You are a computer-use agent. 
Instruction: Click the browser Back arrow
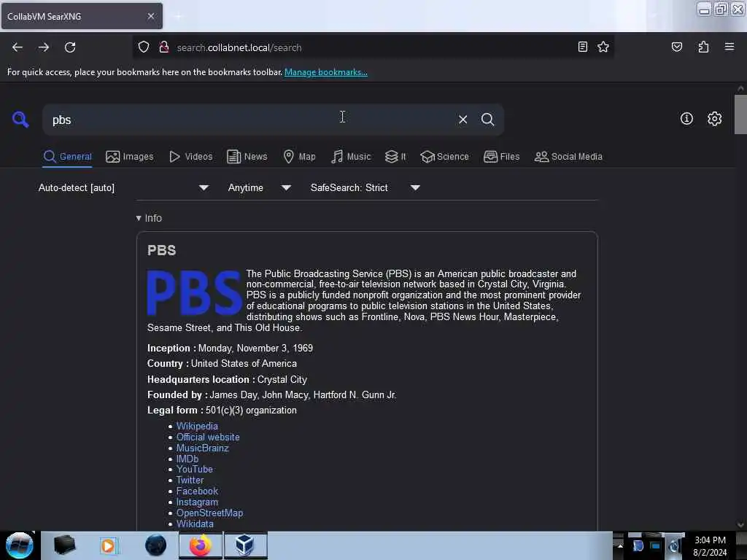[18, 47]
